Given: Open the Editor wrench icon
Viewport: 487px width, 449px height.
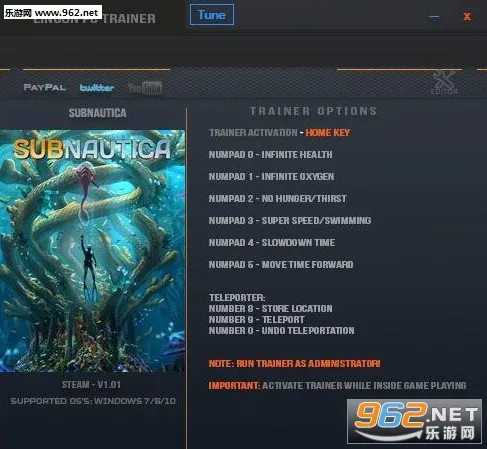Looking at the screenshot, I should coord(444,82).
